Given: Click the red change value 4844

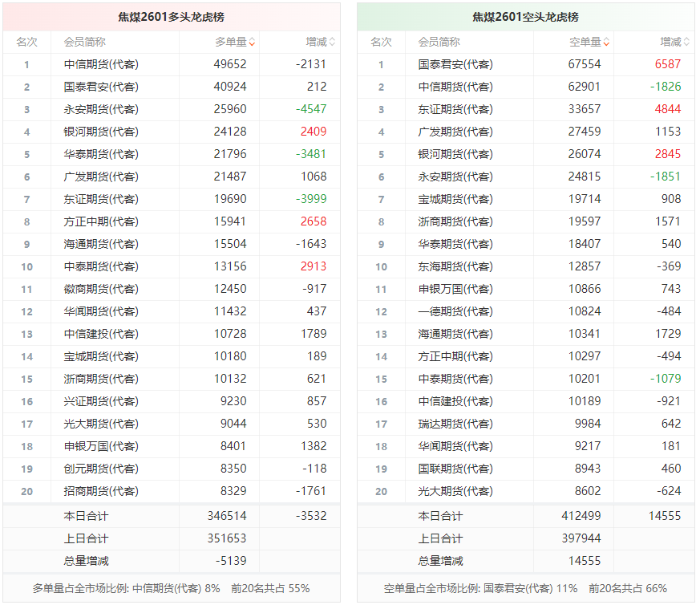Looking at the screenshot, I should coord(668,109).
